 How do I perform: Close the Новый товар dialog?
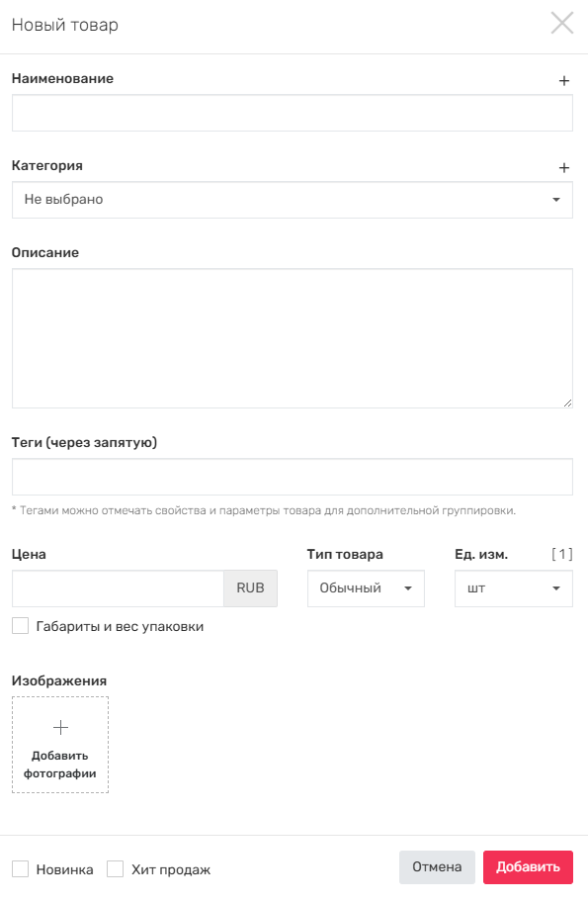(562, 23)
